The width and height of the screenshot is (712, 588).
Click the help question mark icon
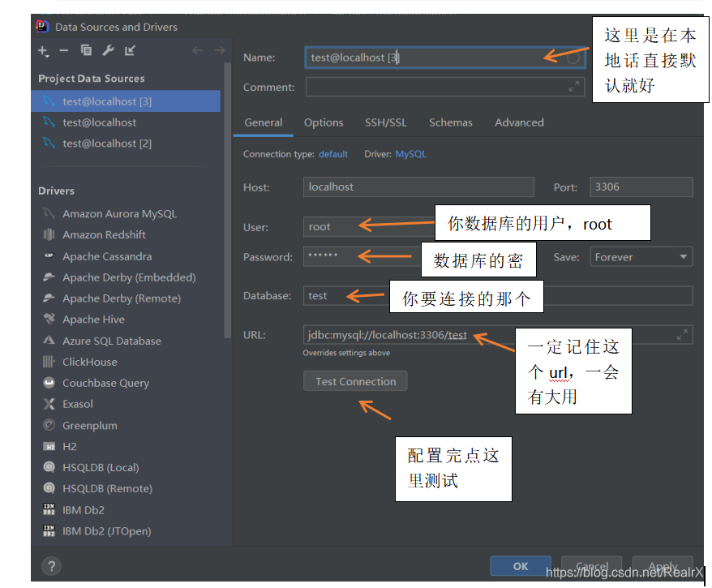click(x=51, y=566)
